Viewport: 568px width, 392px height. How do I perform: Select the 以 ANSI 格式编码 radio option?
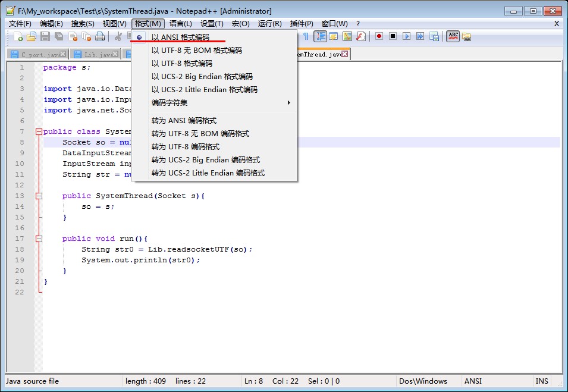pos(180,37)
